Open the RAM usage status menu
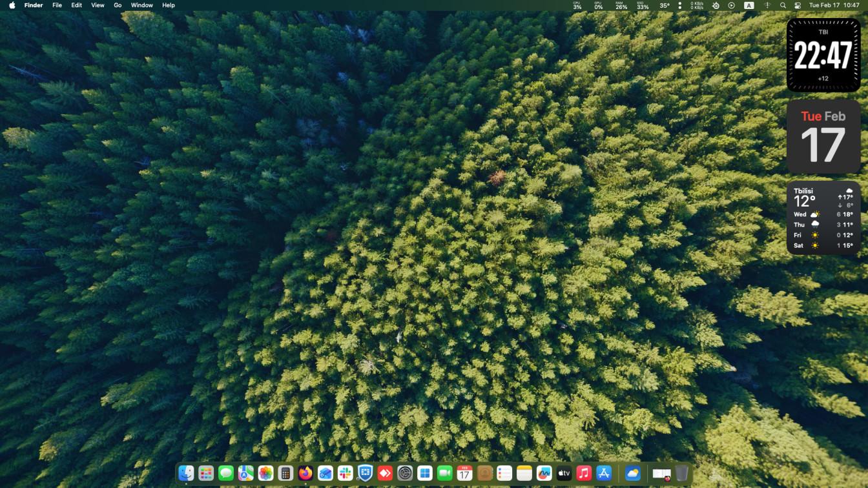 621,5
